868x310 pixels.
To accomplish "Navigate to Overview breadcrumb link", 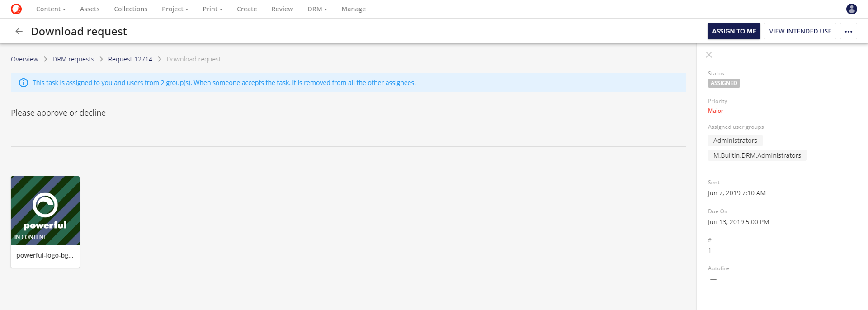I will pos(24,59).
